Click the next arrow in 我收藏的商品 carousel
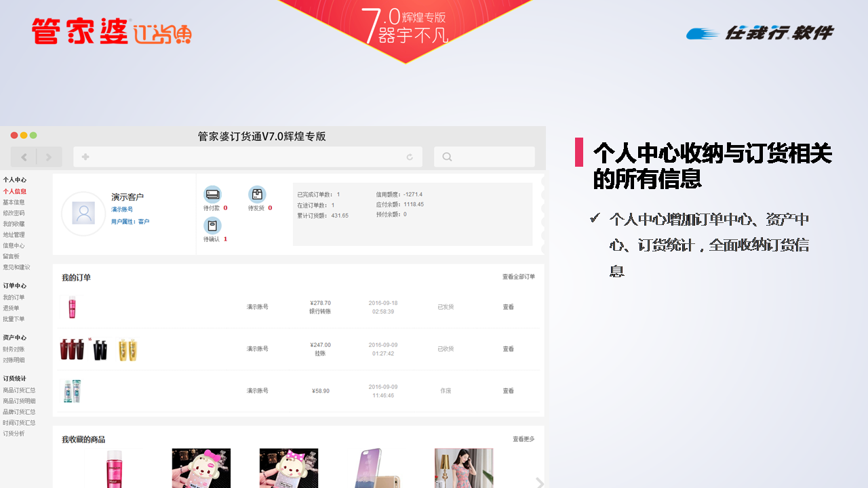This screenshot has height=488, width=868. click(x=540, y=483)
